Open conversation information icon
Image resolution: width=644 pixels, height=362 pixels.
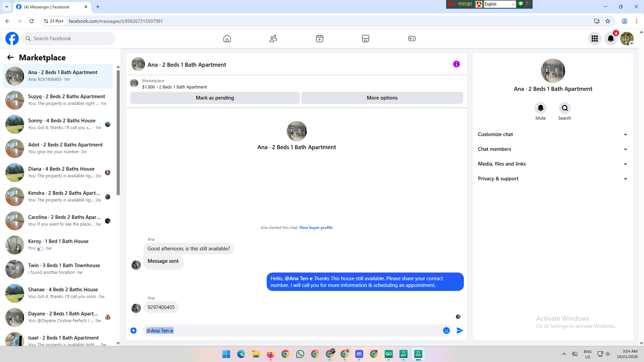point(457,64)
